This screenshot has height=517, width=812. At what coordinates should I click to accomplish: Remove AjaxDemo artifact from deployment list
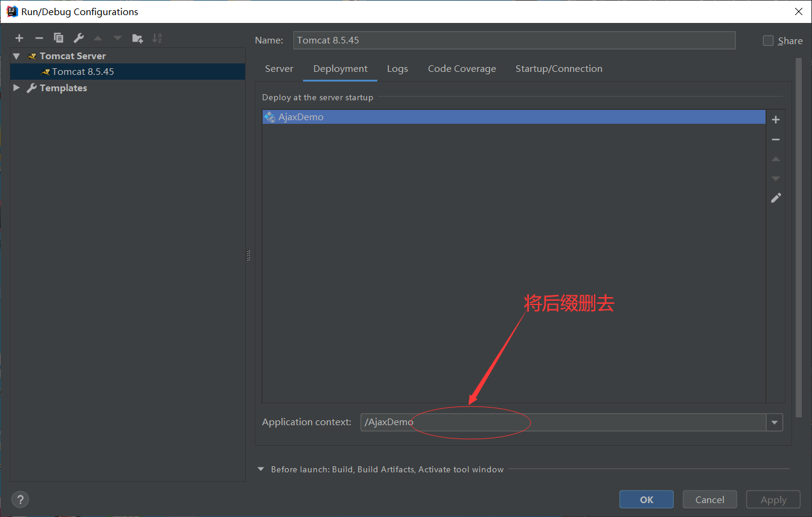[776, 140]
